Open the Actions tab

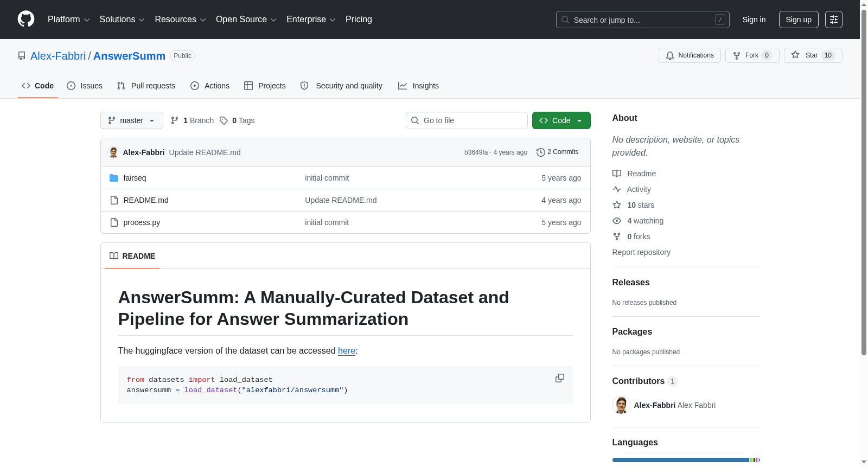coord(210,86)
